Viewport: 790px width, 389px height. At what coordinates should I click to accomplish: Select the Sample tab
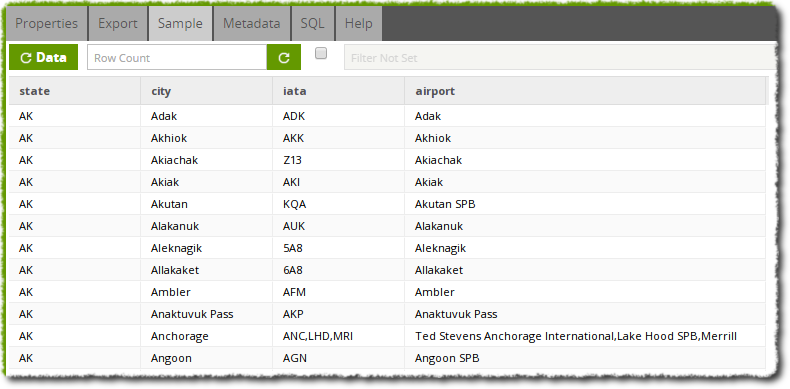click(180, 24)
